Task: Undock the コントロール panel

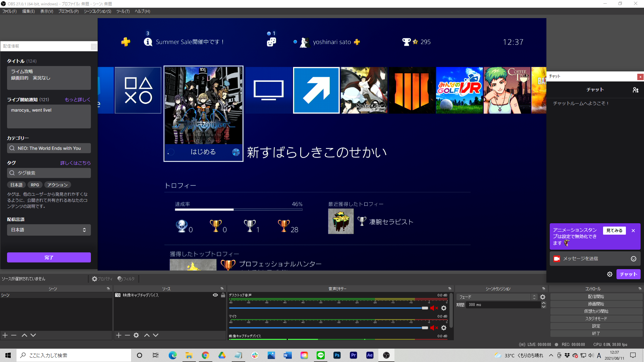Action: [640, 289]
